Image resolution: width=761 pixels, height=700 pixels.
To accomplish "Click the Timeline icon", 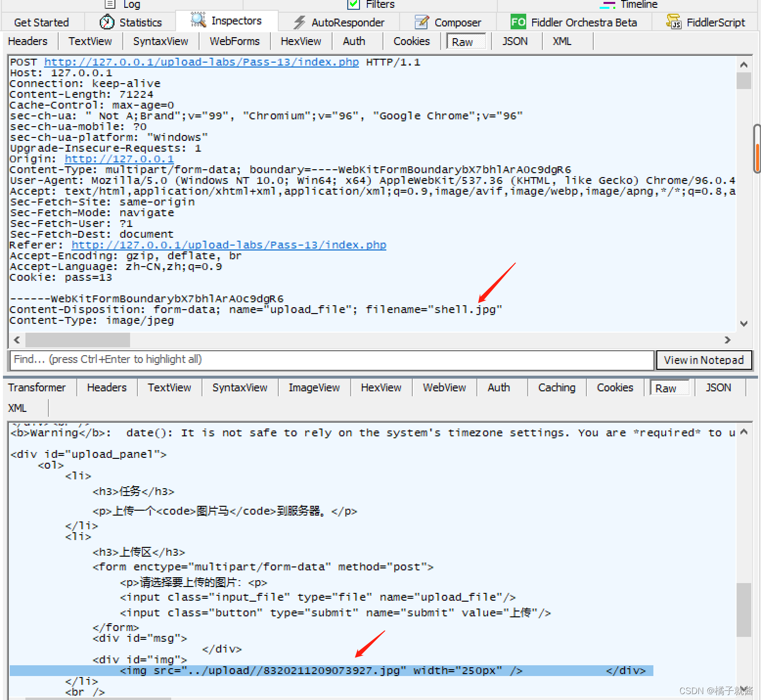I will point(607,5).
